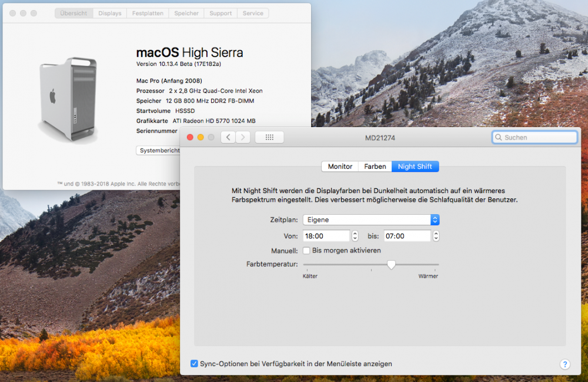Uncheck Sync-Optionen in Menüleiste anzeigen
The image size is (588, 382).
(194, 364)
